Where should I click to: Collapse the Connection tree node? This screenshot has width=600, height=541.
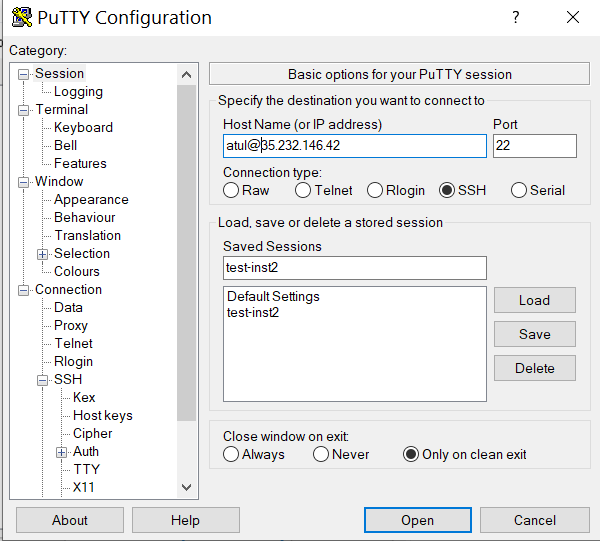coord(23,290)
